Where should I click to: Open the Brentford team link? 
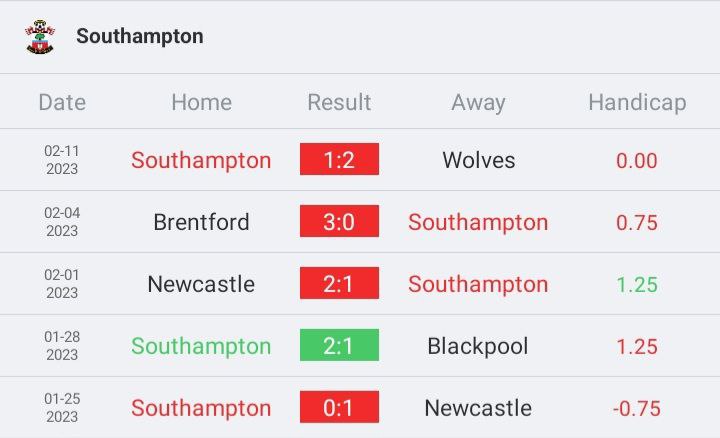[201, 222]
